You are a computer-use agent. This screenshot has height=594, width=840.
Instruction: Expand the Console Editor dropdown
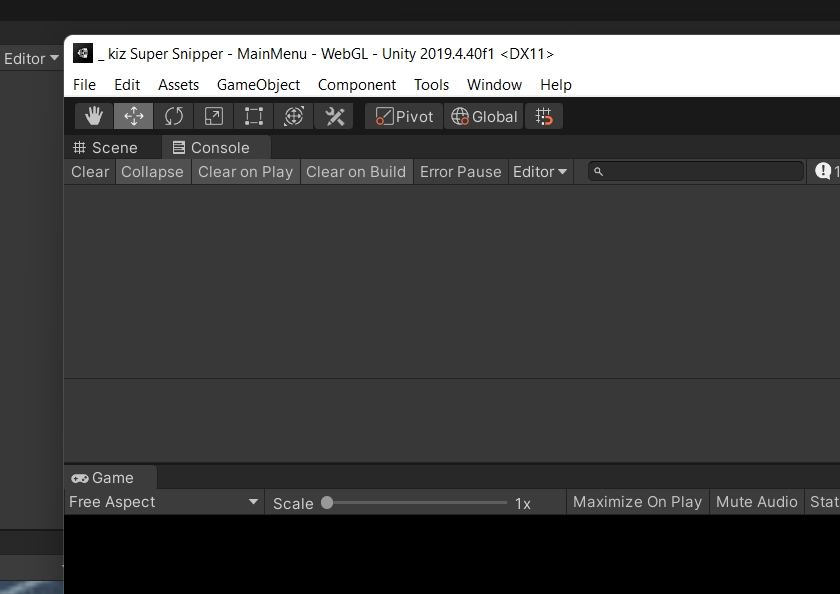click(540, 172)
